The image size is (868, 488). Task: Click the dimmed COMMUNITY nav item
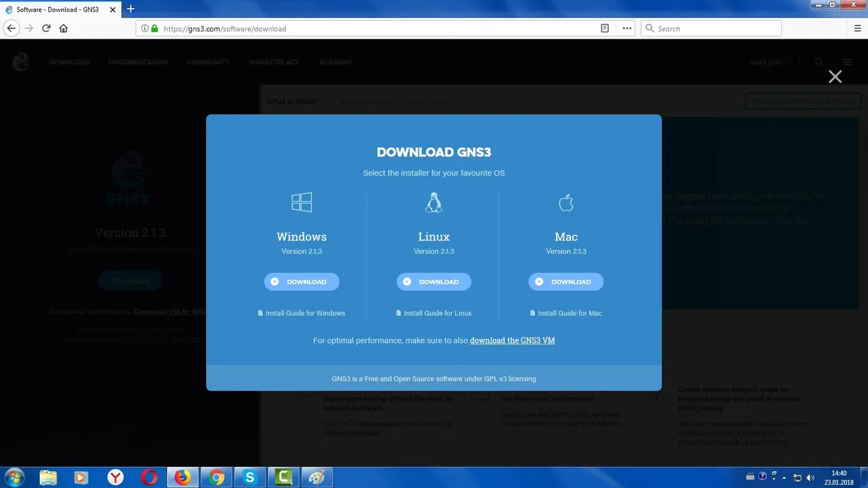tap(208, 62)
